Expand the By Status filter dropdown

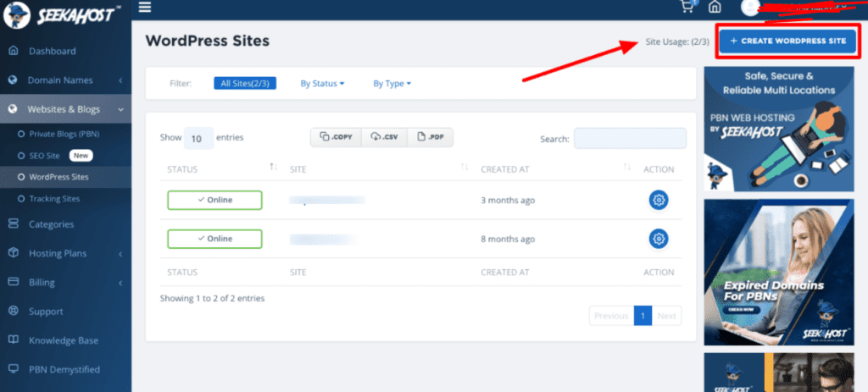(322, 84)
